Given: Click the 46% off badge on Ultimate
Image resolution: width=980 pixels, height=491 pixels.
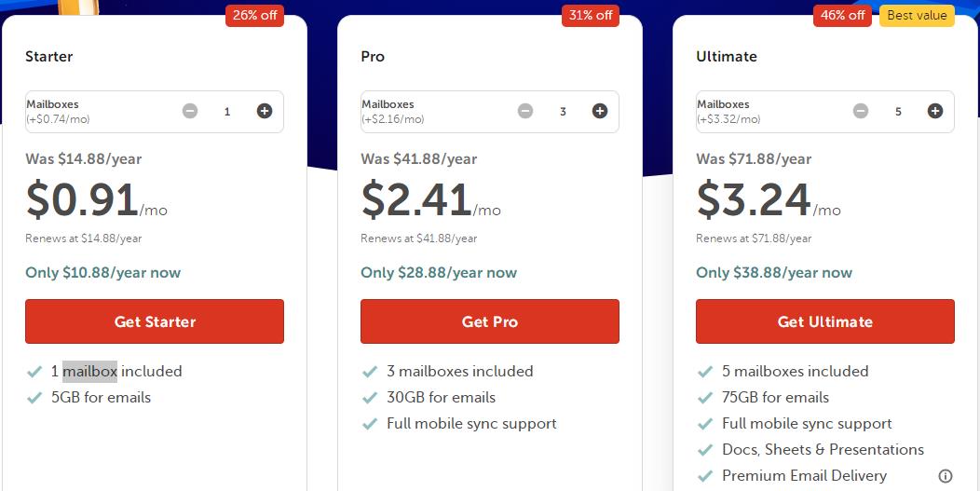Looking at the screenshot, I should (x=843, y=16).
